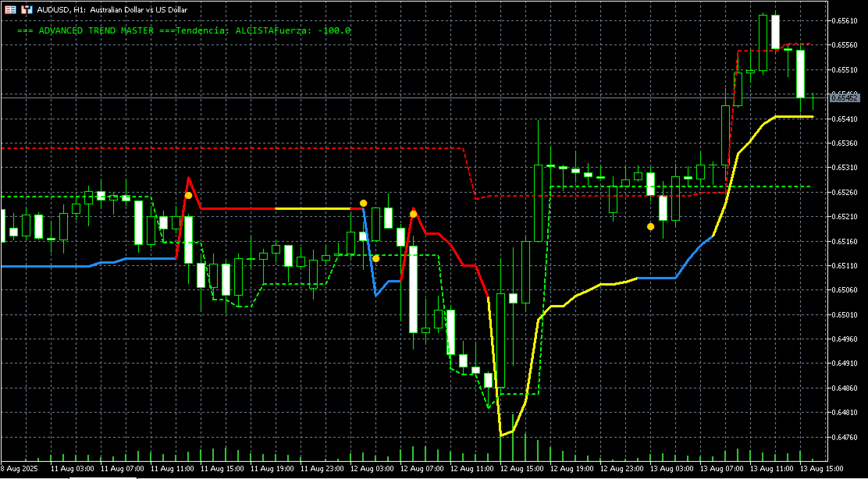Viewport: 868px width, 479px height.
Task: Click the 12 Aug 07:00 time label
Action: (x=423, y=469)
